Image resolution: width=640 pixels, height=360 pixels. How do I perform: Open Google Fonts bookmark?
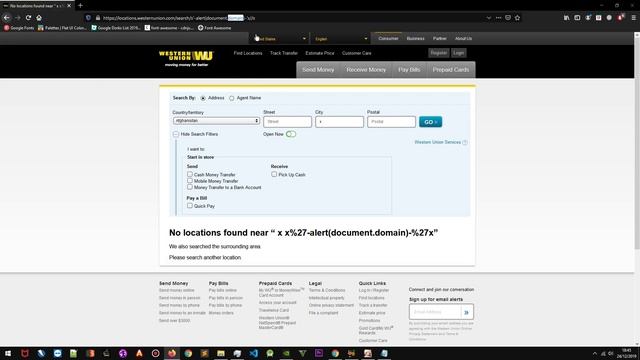[19, 28]
